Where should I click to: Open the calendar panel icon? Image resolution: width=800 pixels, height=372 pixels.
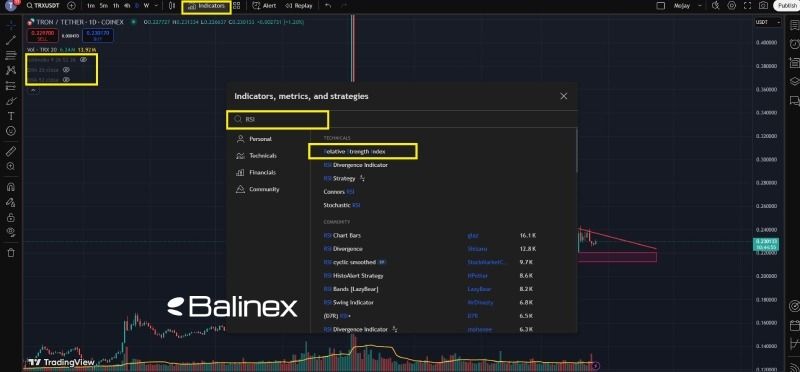[x=794, y=326]
